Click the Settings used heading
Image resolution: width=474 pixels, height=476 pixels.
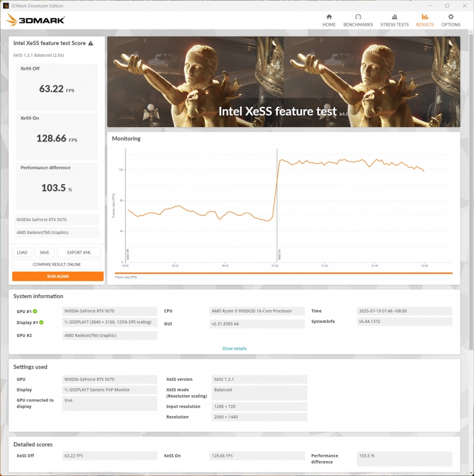tap(30, 367)
